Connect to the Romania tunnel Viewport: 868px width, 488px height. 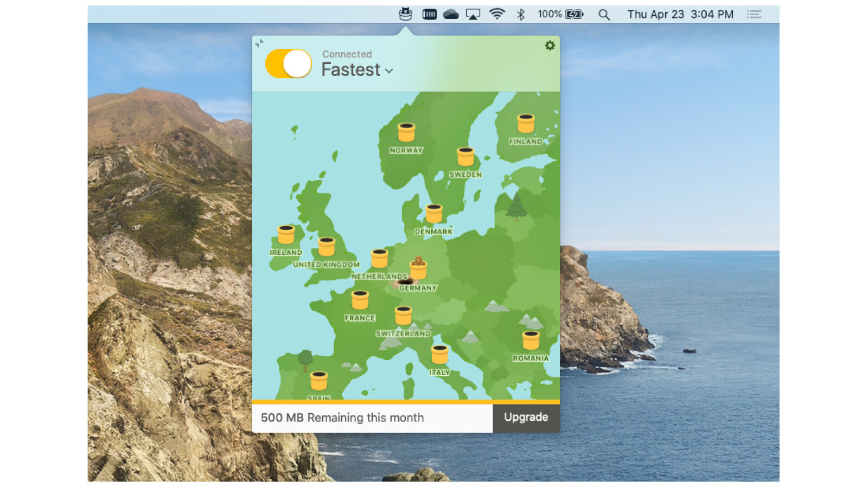pyautogui.click(x=531, y=341)
